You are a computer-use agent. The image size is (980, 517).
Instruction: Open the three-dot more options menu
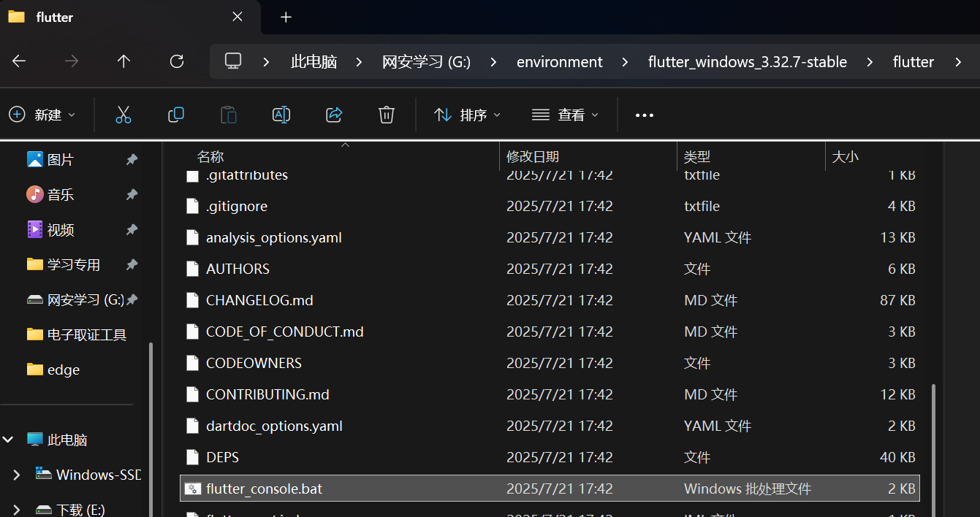pyautogui.click(x=644, y=115)
